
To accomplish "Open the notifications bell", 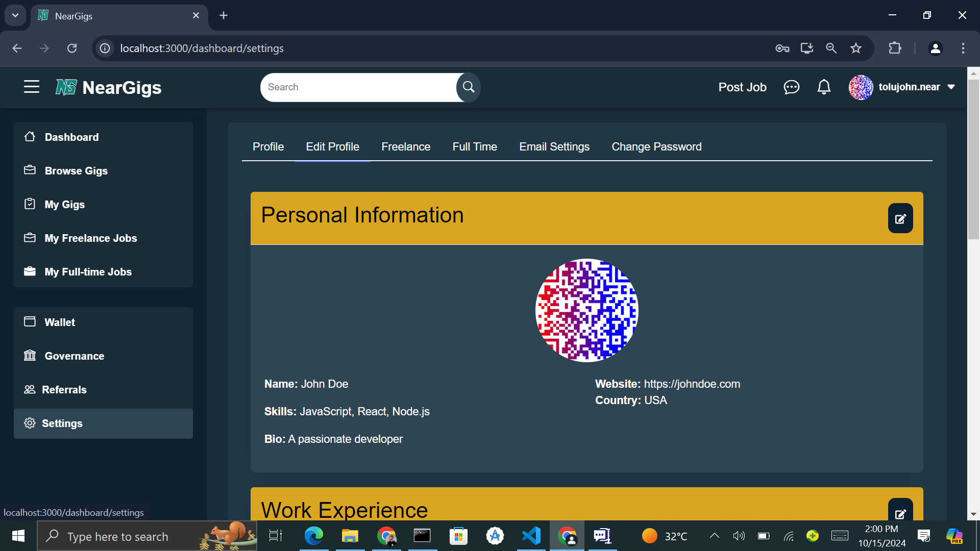I will pos(824,87).
